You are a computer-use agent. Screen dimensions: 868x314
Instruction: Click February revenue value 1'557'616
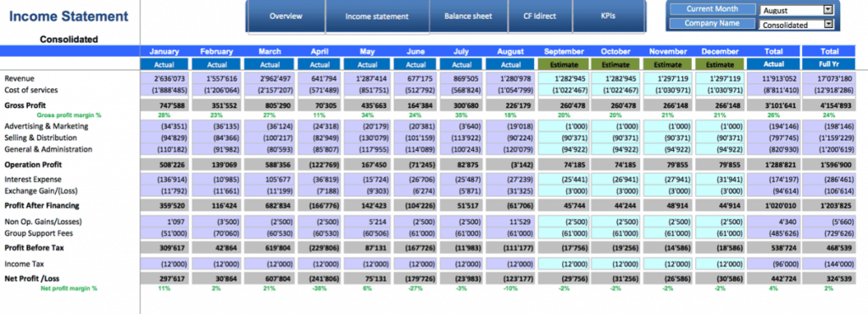pyautogui.click(x=216, y=79)
